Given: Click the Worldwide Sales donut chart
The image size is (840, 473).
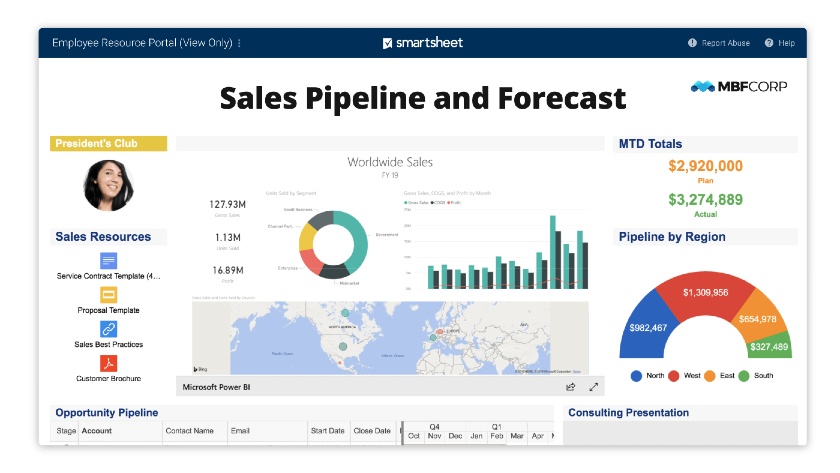Looking at the screenshot, I should pyautogui.click(x=333, y=244).
